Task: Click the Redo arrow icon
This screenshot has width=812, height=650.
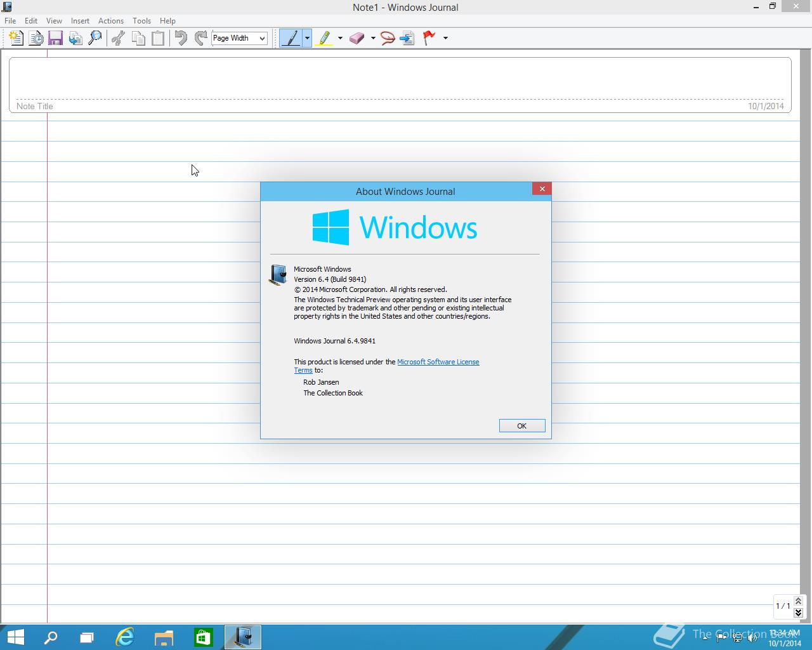Action: click(200, 38)
